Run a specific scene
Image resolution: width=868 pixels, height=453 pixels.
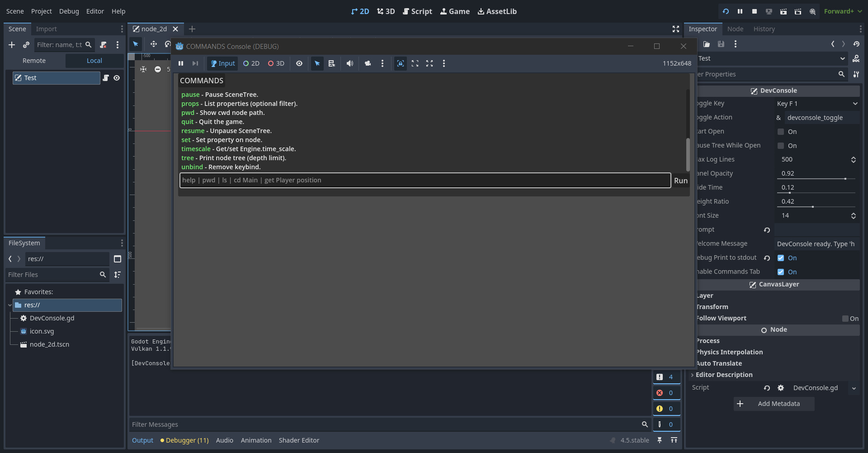coord(798,11)
